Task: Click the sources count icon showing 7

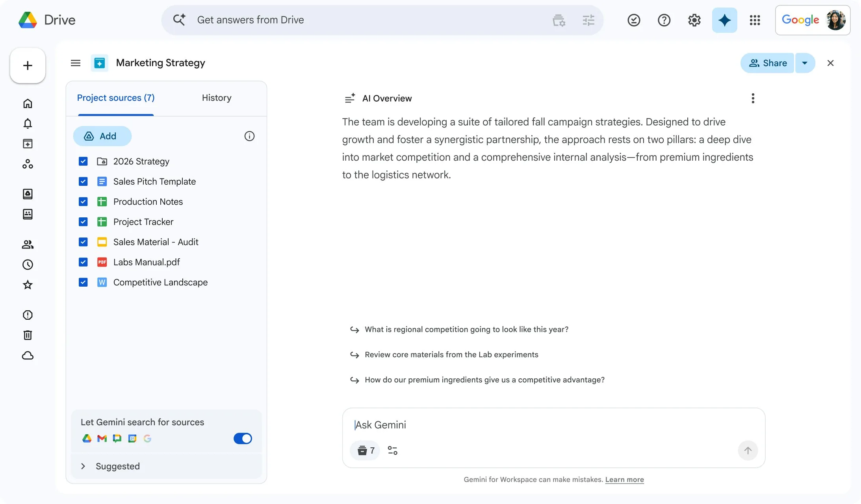Action: 365,450
